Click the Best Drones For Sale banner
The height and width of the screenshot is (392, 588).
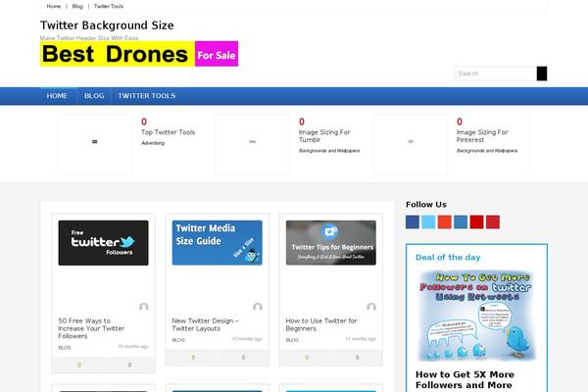[x=139, y=54]
